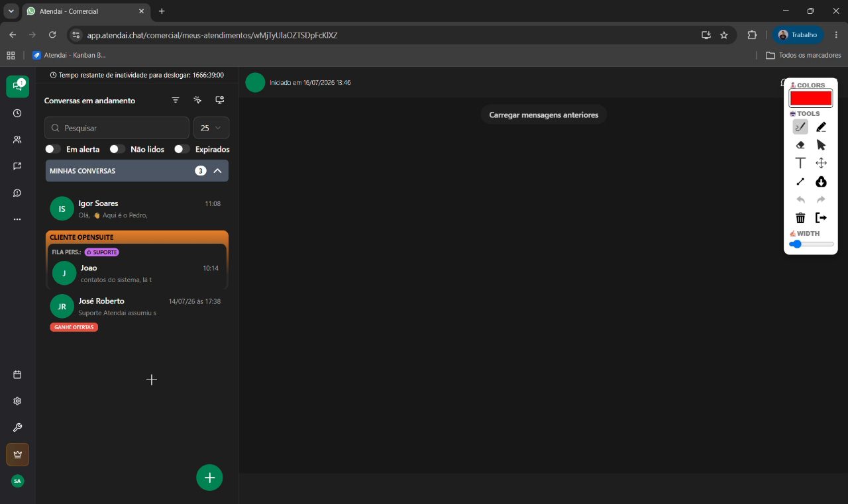
Task: Close the Atendai - Comercial tab
Action: tap(142, 11)
